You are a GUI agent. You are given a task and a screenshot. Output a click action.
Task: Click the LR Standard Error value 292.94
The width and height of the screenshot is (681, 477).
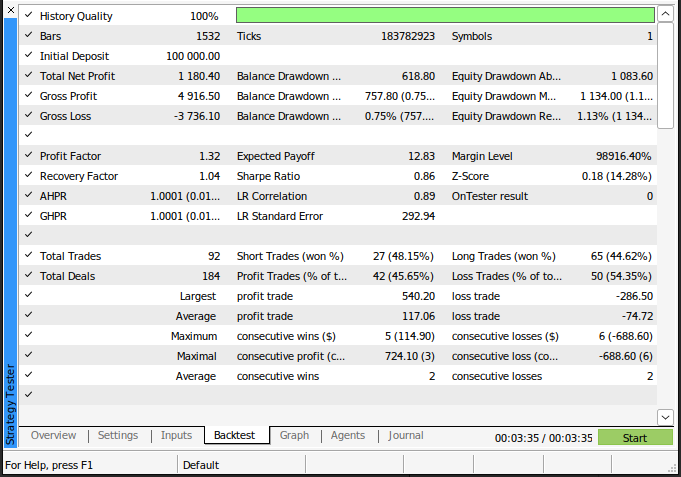coord(418,216)
